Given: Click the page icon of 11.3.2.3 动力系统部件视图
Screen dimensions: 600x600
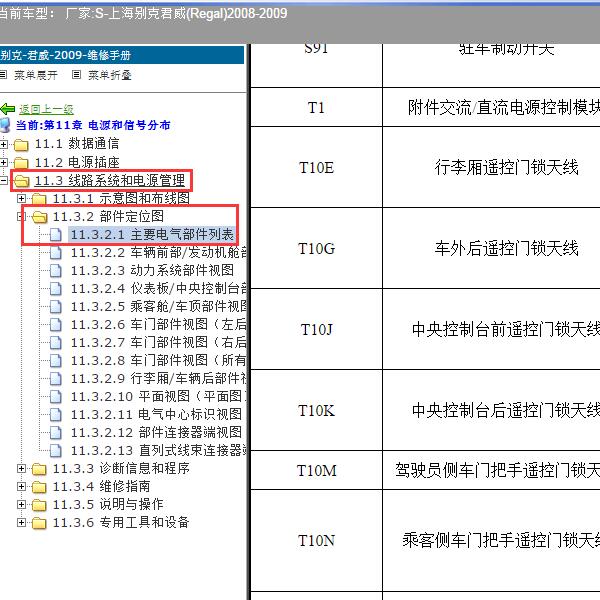Looking at the screenshot, I should [56, 271].
